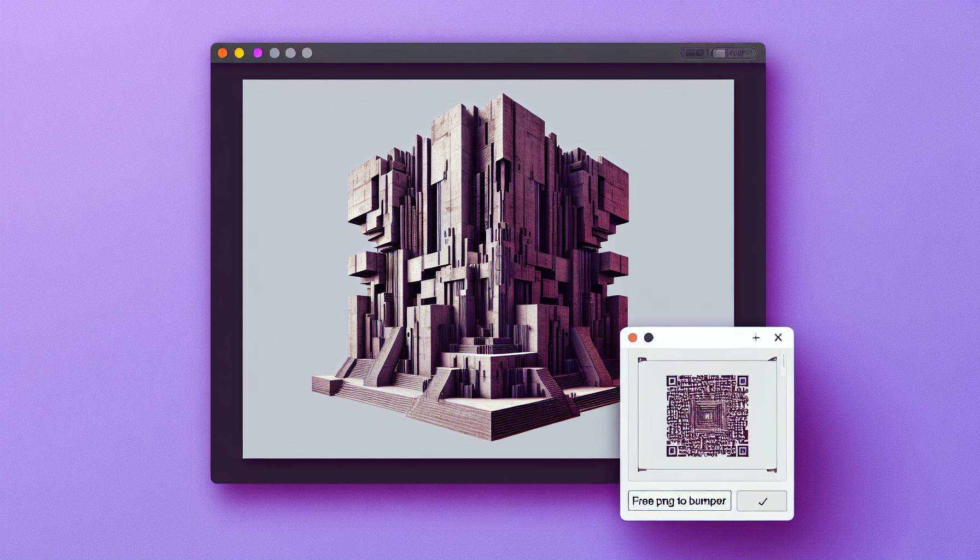The width and height of the screenshot is (980, 560).
Task: Click the top-left corner handle of the QR frame
Action: point(642,360)
